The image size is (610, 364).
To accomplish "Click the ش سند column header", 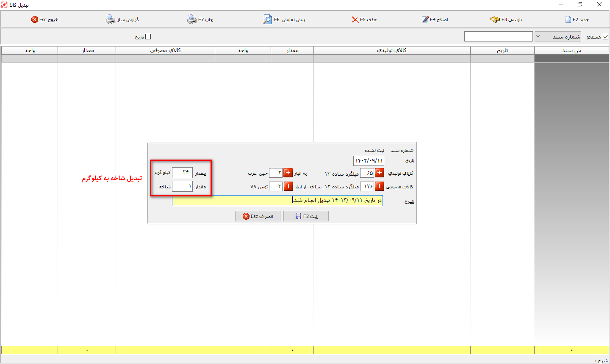I will point(571,50).
